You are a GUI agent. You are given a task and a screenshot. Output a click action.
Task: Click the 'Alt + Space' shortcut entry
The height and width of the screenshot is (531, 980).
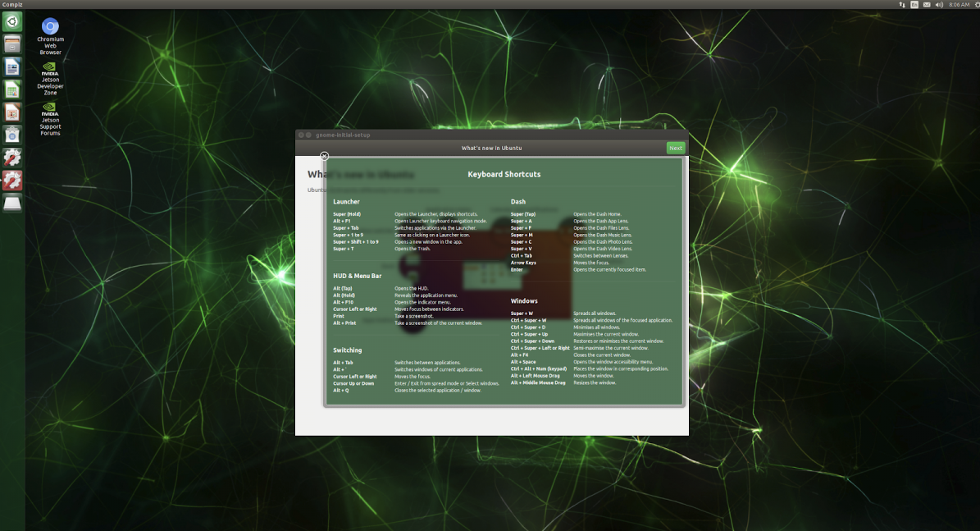[x=523, y=361]
